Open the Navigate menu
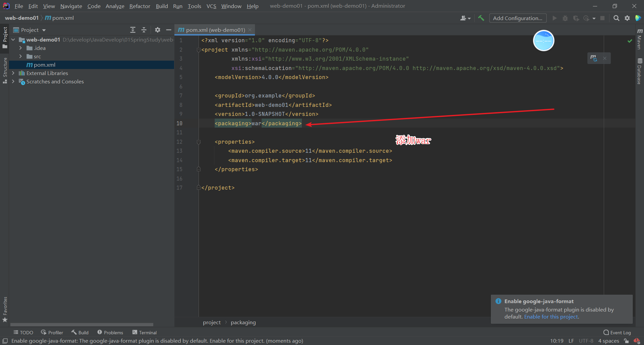The image size is (644, 345). click(x=71, y=6)
